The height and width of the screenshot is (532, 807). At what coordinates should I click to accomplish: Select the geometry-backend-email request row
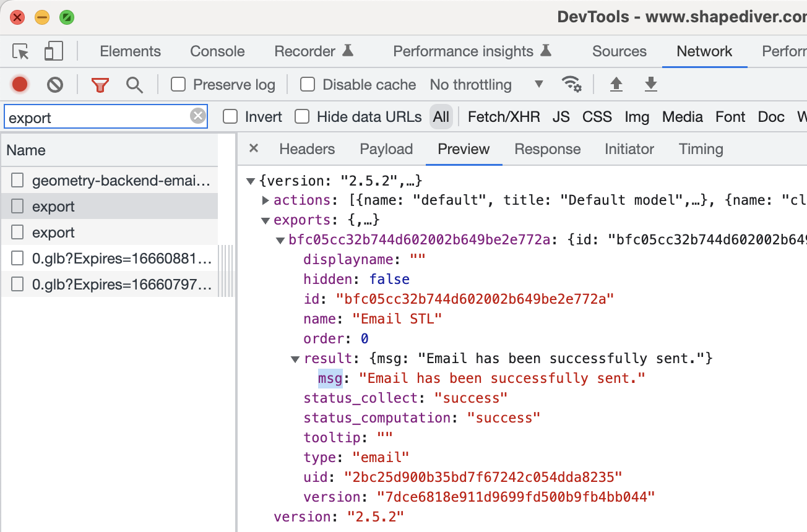click(x=121, y=181)
